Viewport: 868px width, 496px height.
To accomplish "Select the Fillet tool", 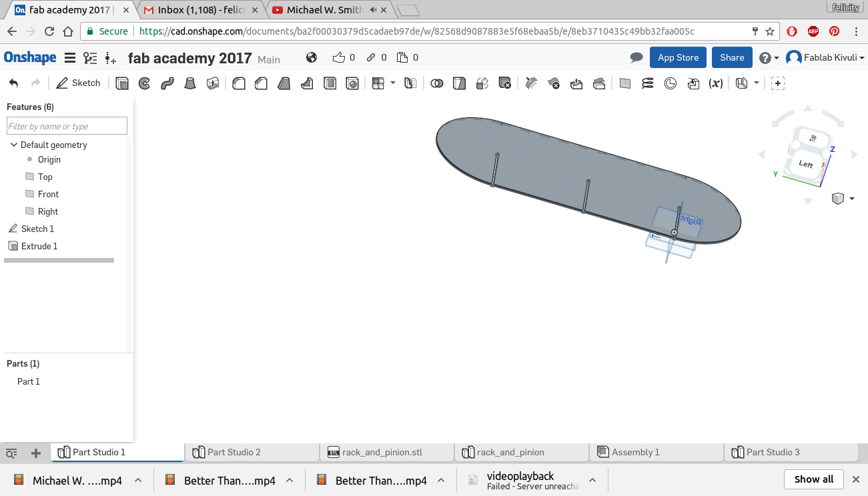I will 238,83.
